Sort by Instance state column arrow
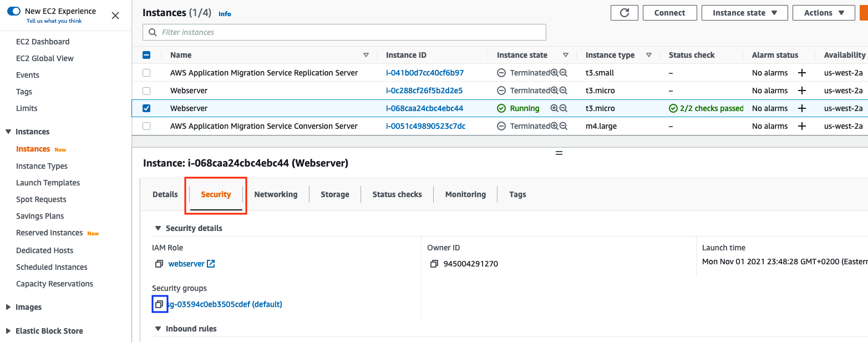Viewport: 868px width, 342px height. point(566,55)
